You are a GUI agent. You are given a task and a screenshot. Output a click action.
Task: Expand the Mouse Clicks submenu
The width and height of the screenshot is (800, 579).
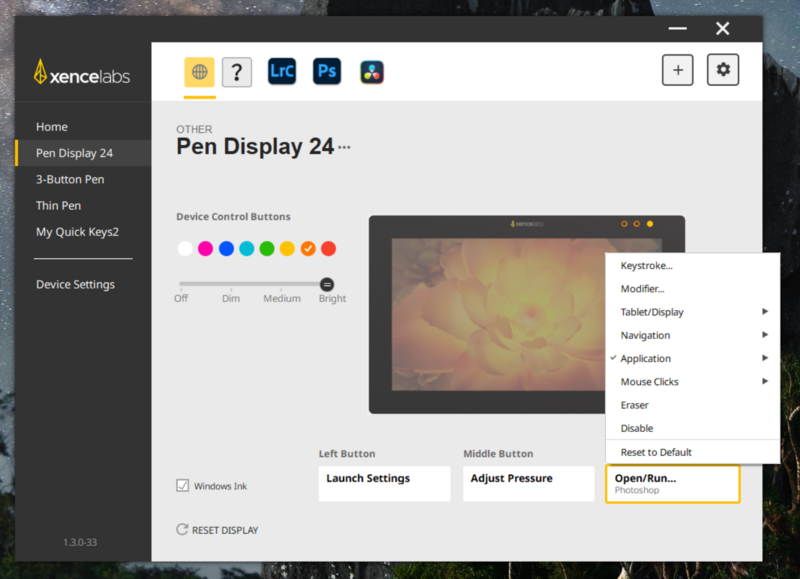[692, 382]
